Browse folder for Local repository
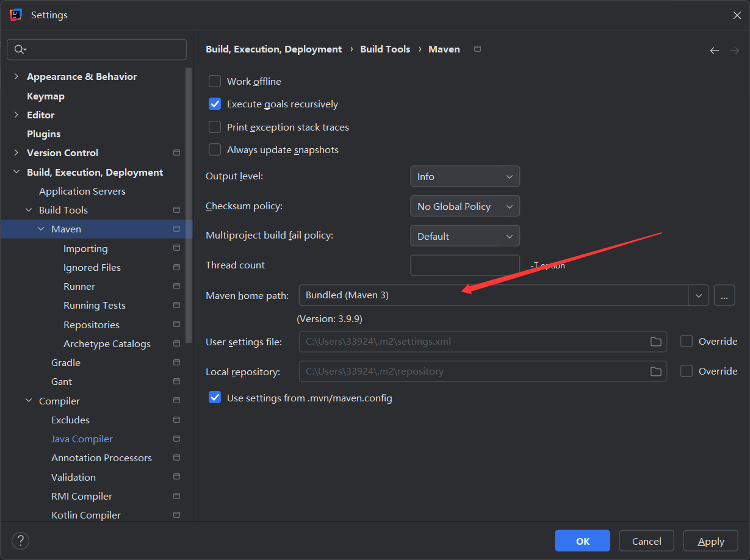The image size is (750, 560). click(656, 372)
